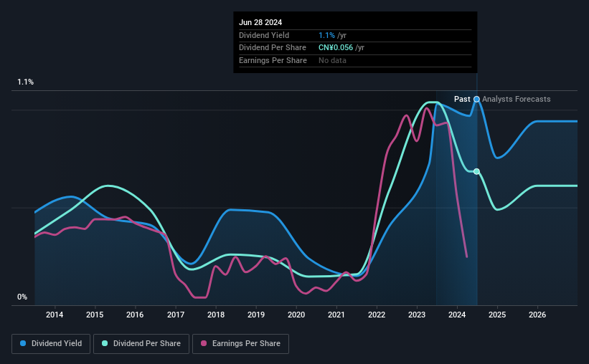Click the 2026 x-axis label
The height and width of the screenshot is (364, 589).
pyautogui.click(x=537, y=315)
